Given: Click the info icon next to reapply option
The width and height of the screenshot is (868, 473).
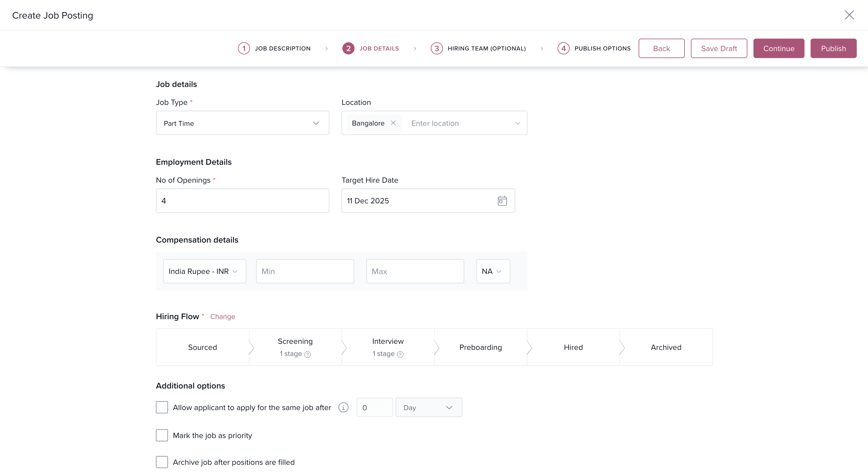Looking at the screenshot, I should point(343,407).
